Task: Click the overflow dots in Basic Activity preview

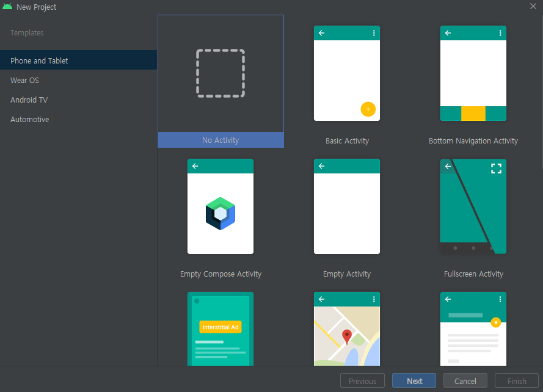Action: [x=374, y=33]
